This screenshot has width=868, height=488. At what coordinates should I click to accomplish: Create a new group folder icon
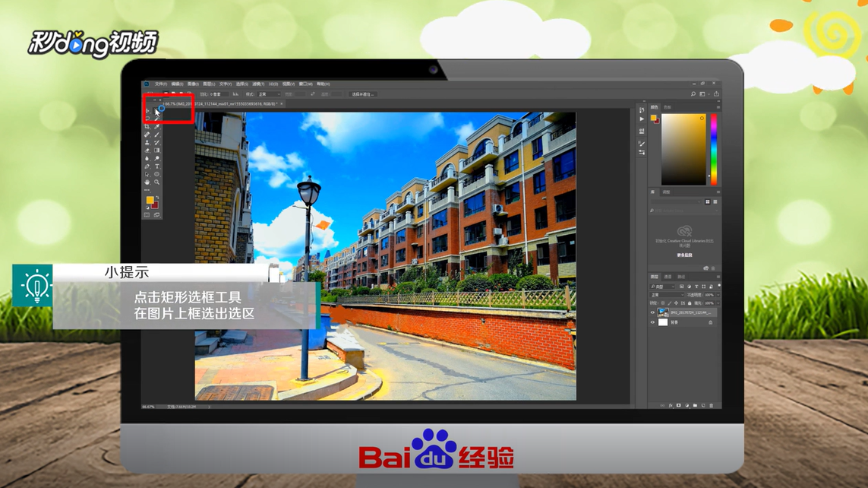point(695,405)
